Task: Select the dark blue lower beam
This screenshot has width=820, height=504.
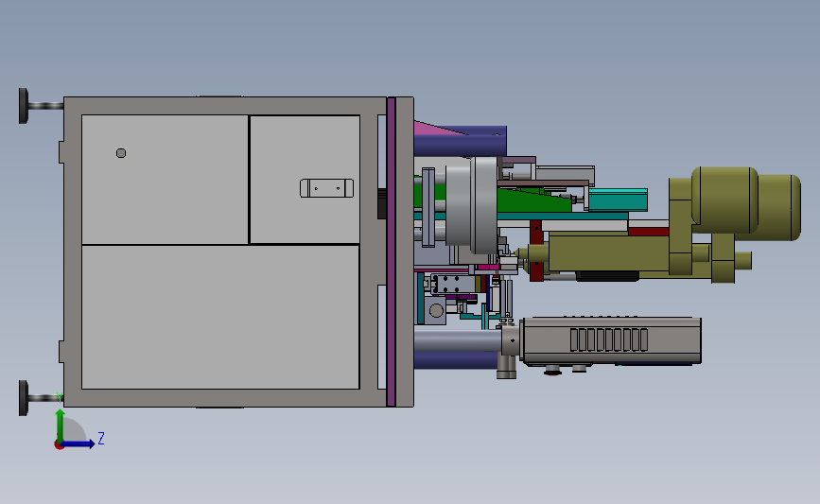Action: point(455,359)
